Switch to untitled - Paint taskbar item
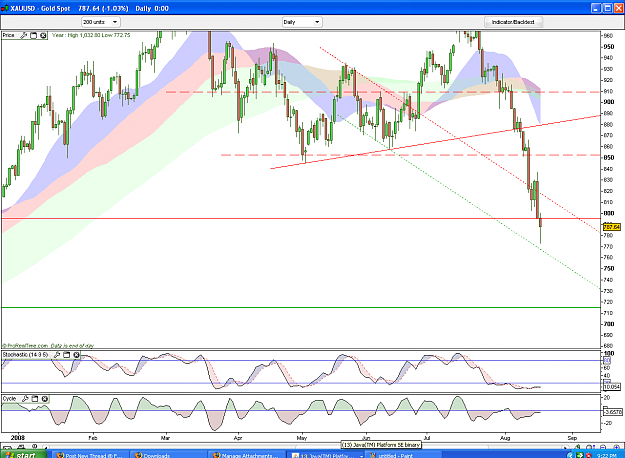625x458 pixels. [403, 455]
